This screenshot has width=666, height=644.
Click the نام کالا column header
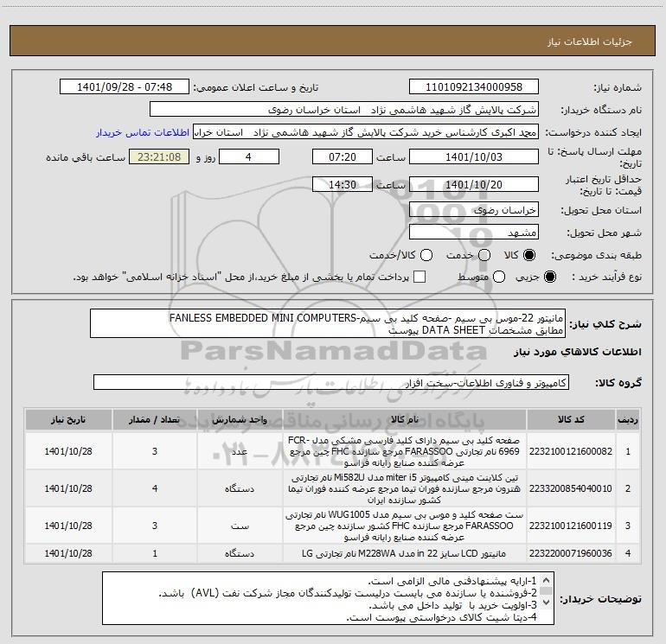coord(405,419)
